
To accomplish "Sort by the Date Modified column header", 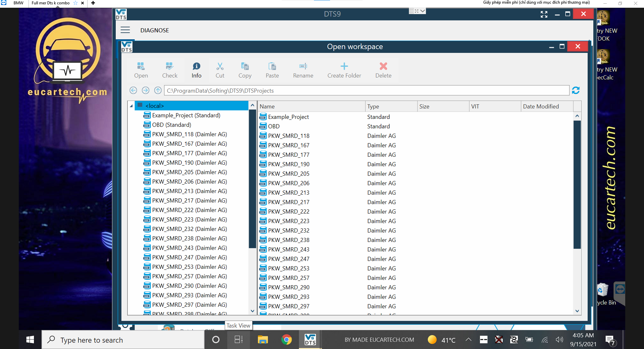I will point(547,106).
